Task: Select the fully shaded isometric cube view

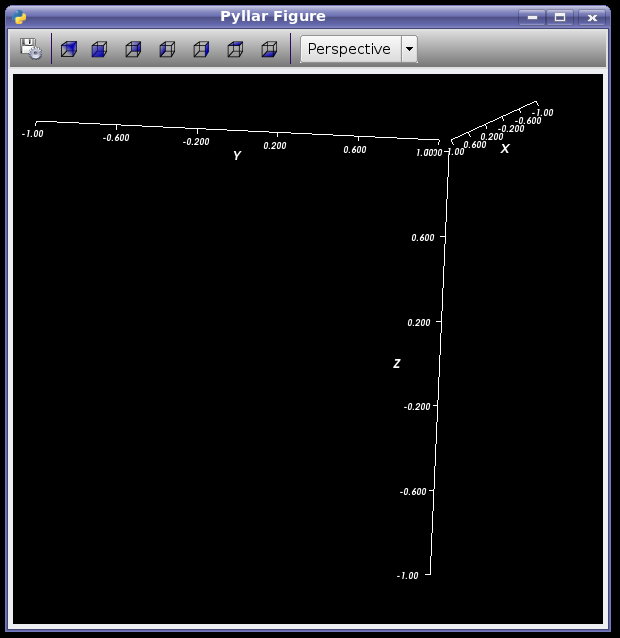Action: [68, 49]
